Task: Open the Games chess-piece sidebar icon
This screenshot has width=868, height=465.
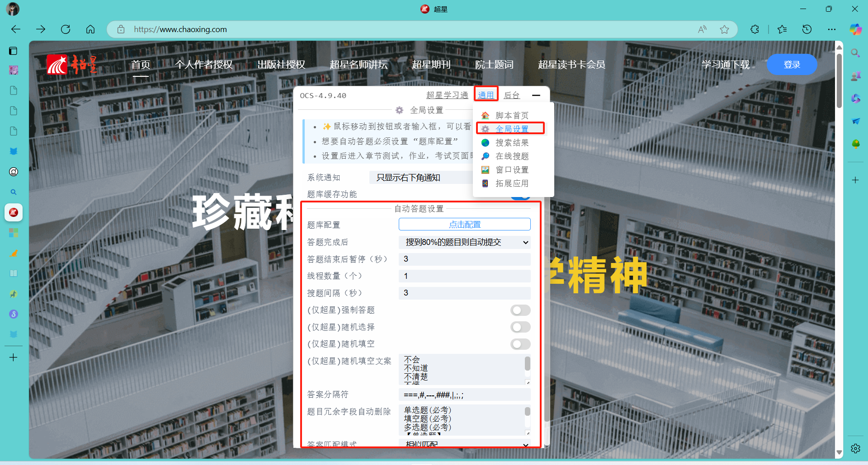Action: tap(855, 76)
